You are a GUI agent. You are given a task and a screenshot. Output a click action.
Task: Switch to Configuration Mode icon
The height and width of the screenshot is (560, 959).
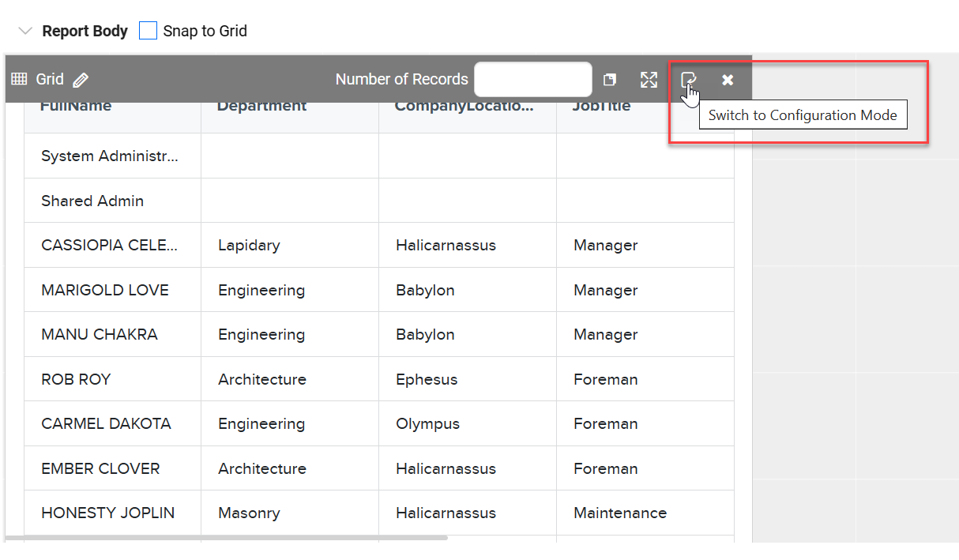(x=689, y=79)
